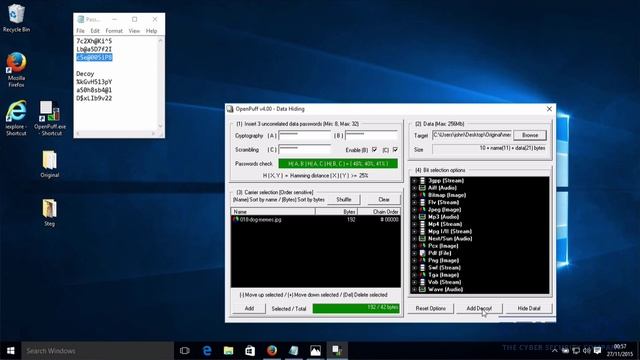Screen dimensions: 640x360
Task: Click the Wave (Audio) format icon
Action: [422, 289]
